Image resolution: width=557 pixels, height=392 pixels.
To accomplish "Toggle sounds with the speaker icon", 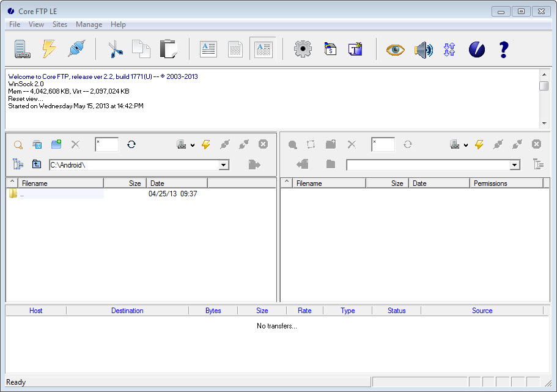I will pos(424,50).
